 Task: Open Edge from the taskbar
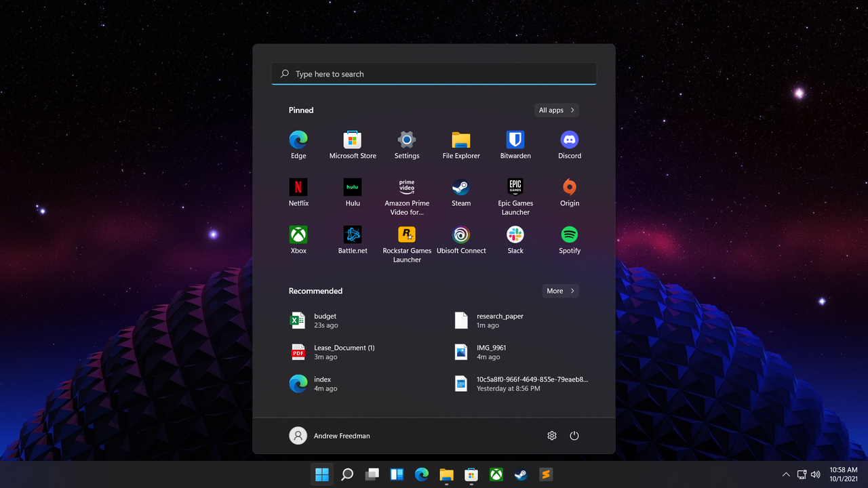(422, 474)
